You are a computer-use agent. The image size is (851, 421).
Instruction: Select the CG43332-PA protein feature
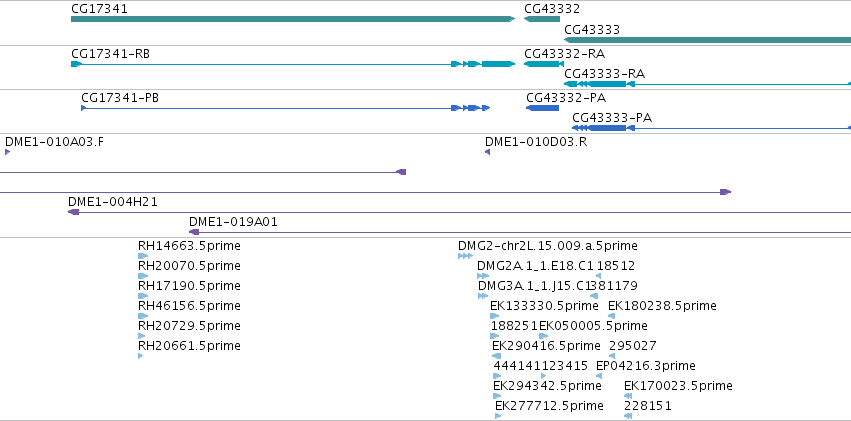point(542,108)
